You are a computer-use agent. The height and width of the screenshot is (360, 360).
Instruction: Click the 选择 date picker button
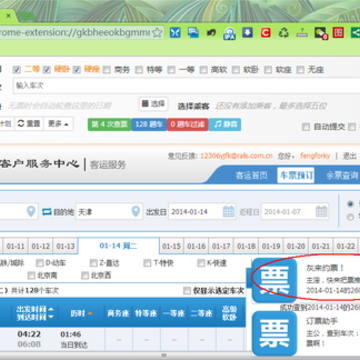coord(153,104)
